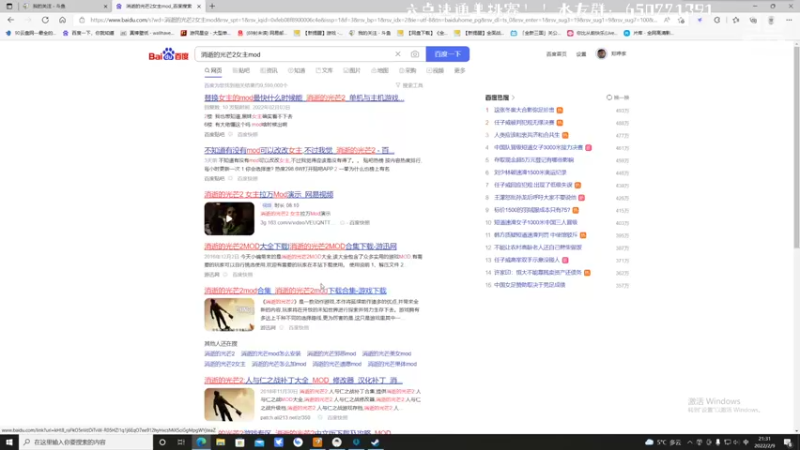Click the 百度一下 search button
Screen dimensions: 800x450
pyautogui.click(x=447, y=54)
